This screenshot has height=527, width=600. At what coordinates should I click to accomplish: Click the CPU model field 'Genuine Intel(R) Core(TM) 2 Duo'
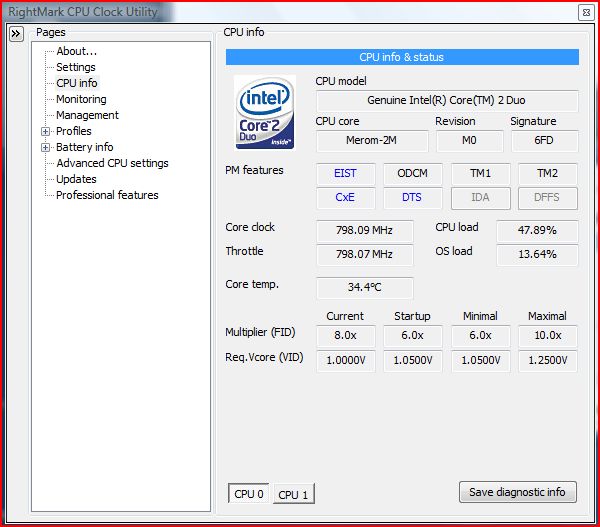coord(447,101)
